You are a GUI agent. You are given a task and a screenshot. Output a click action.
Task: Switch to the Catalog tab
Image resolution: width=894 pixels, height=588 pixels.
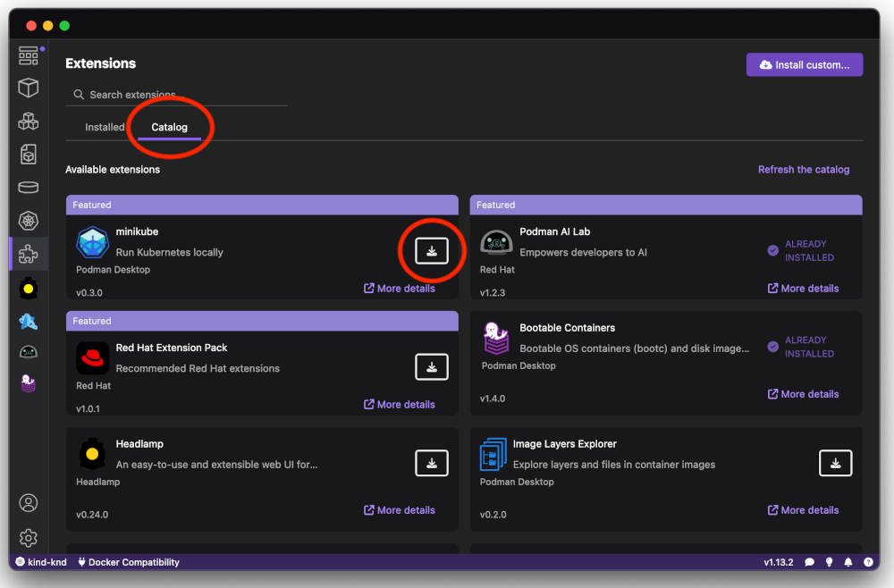[169, 127]
